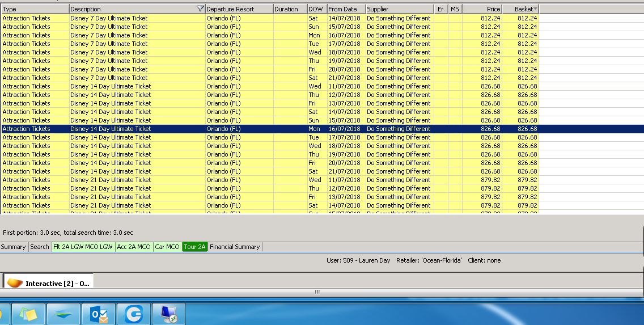Image resolution: width=644 pixels, height=325 pixels.
Task: Select Disney 14 Day Ultimate Ticket on 21/07/2018
Action: tap(270, 171)
